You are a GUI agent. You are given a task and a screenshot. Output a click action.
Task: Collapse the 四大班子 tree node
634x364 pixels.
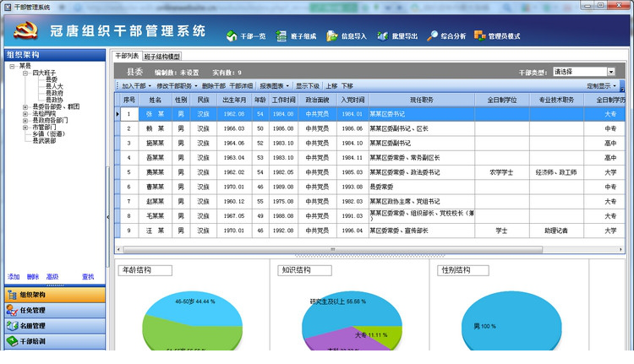click(25, 73)
